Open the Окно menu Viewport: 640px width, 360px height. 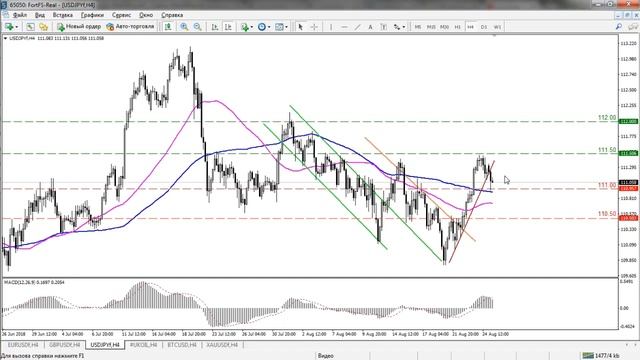(146, 15)
